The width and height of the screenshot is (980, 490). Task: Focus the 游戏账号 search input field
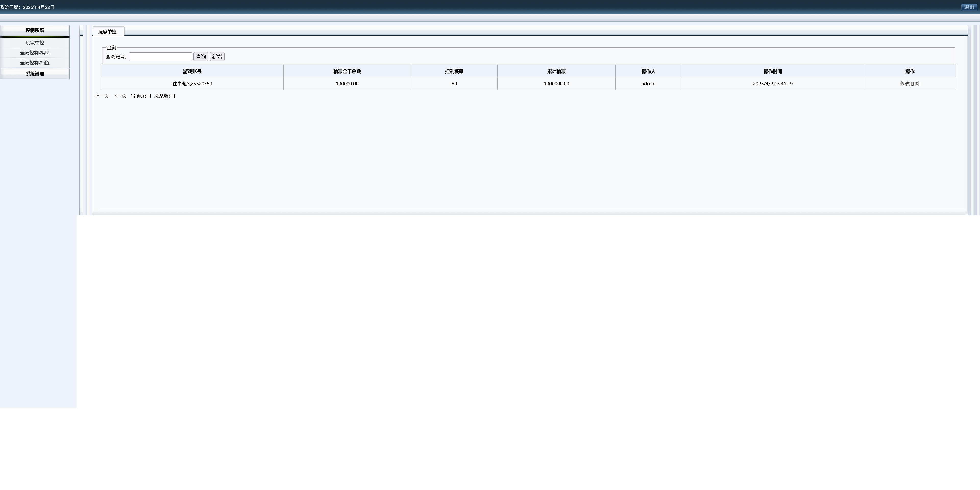160,57
